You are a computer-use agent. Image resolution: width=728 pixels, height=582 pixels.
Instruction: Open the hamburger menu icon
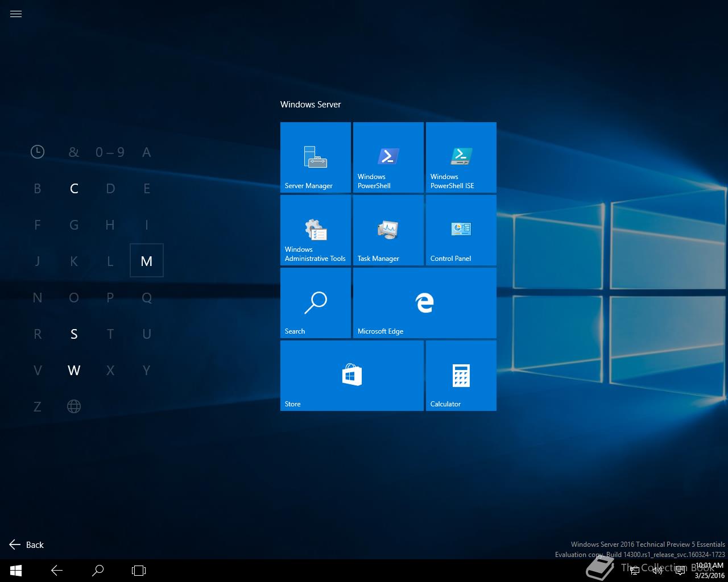[16, 14]
